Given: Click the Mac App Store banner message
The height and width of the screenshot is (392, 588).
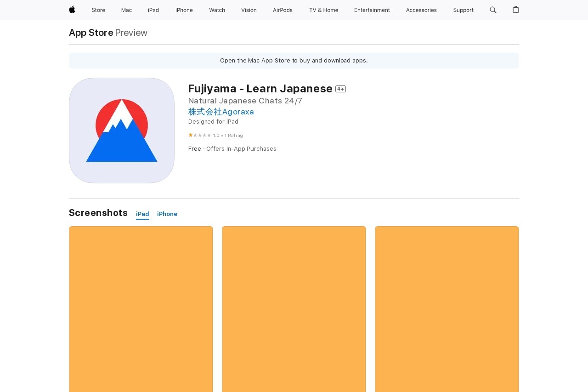Looking at the screenshot, I should pos(294,61).
